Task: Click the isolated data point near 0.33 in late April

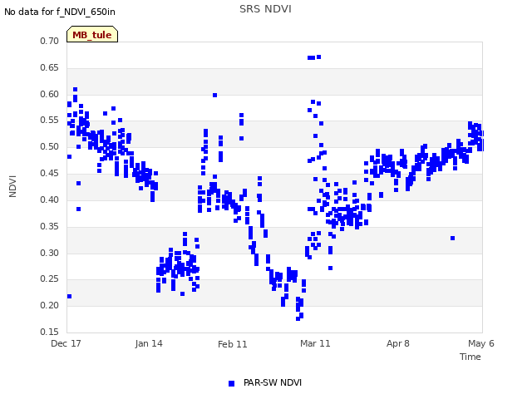Action: pyautogui.click(x=452, y=239)
